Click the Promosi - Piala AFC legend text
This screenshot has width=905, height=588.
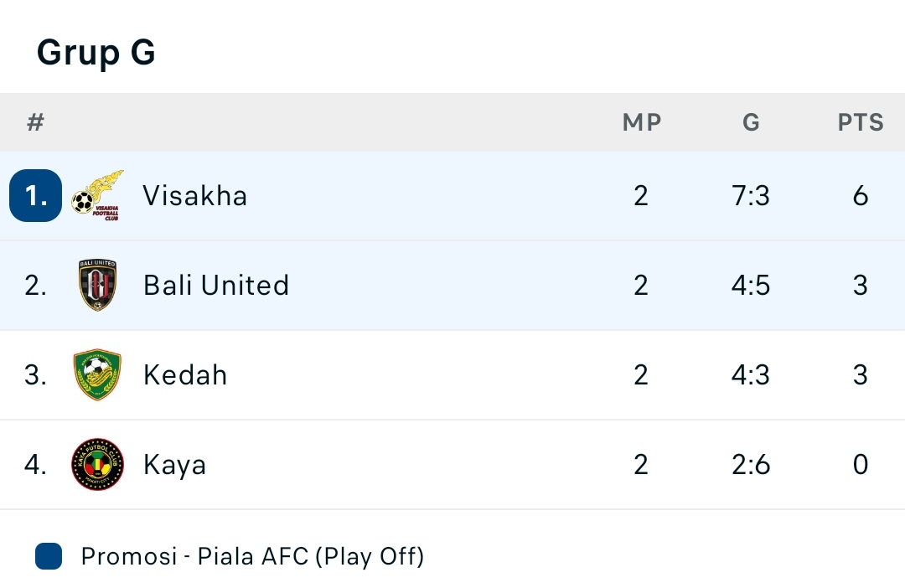point(253,557)
